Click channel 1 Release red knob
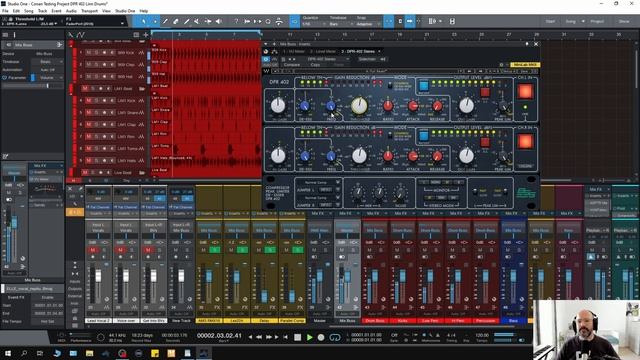The height and width of the screenshot is (360, 640). (x=437, y=106)
